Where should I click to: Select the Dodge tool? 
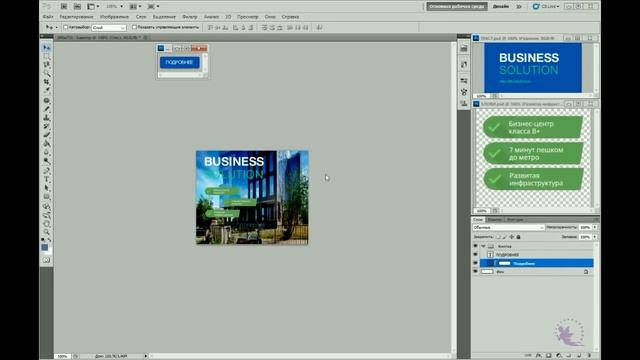pyautogui.click(x=47, y=160)
